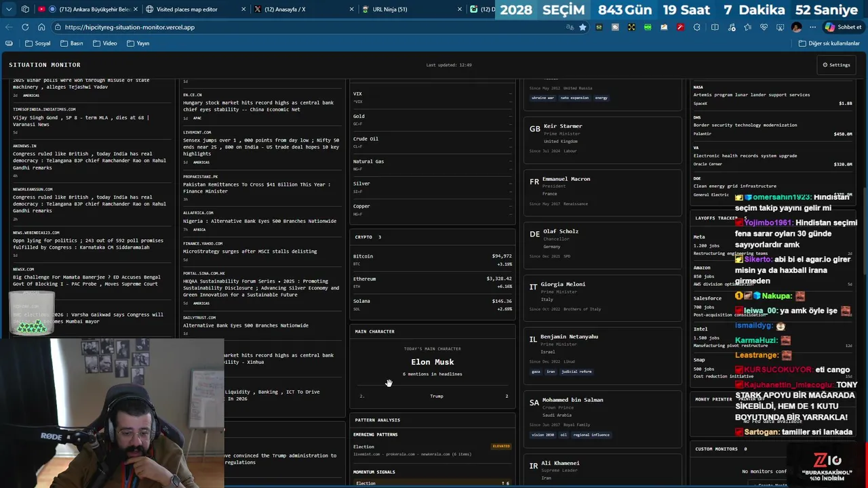The height and width of the screenshot is (488, 868).
Task: Click the ELEVATED badge on Election pattern
Action: (x=501, y=446)
